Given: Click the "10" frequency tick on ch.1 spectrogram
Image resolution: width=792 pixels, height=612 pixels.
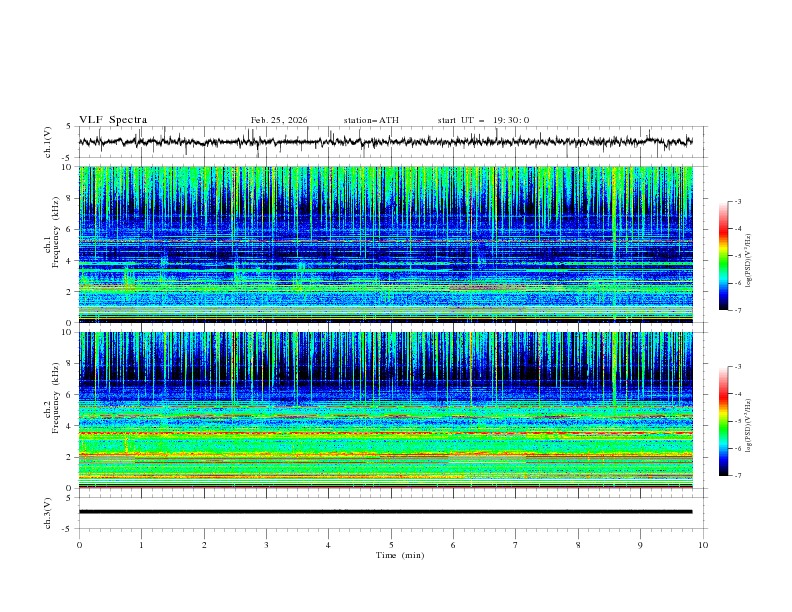Looking at the screenshot, I should tap(67, 167).
